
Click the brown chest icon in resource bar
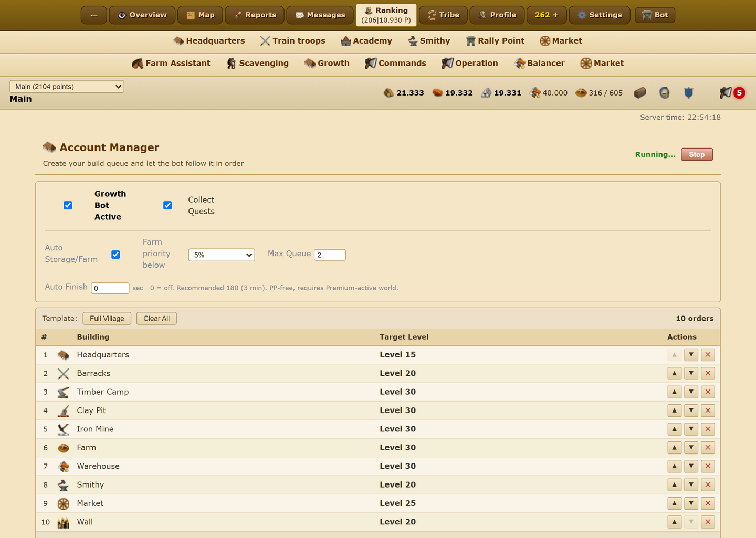[x=639, y=93]
